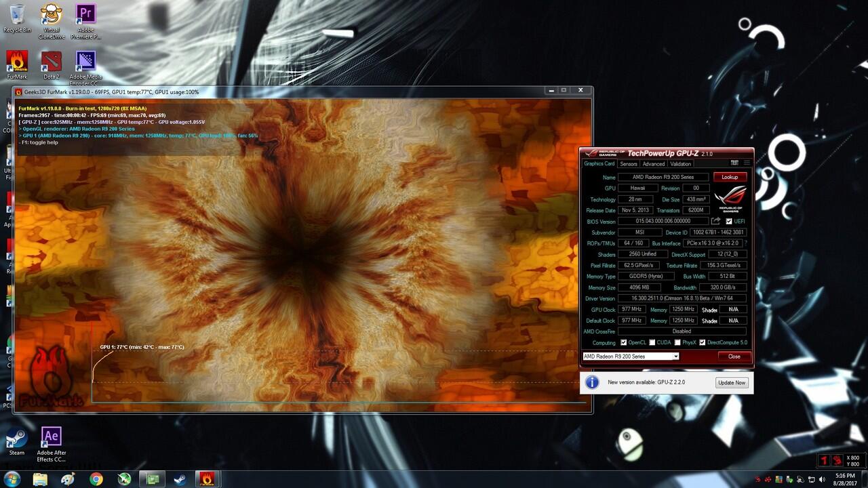Click the Driver Version field
Screen dimensions: 868x488
point(682,298)
